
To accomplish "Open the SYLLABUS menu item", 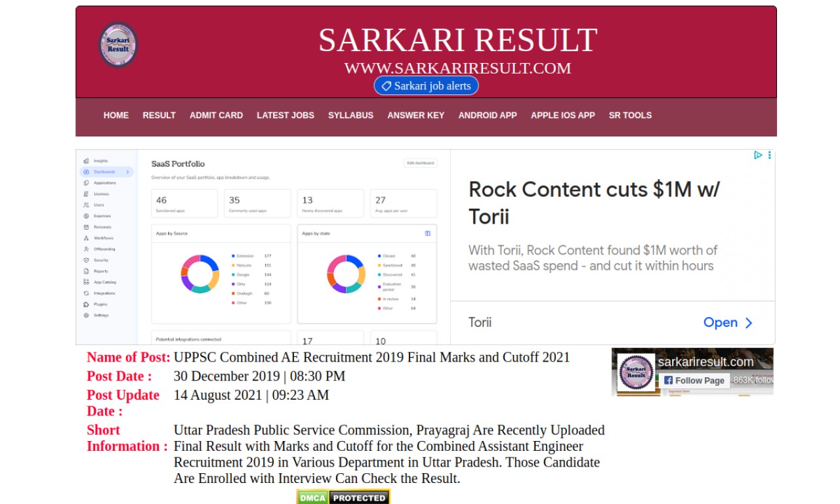I will pos(350,115).
